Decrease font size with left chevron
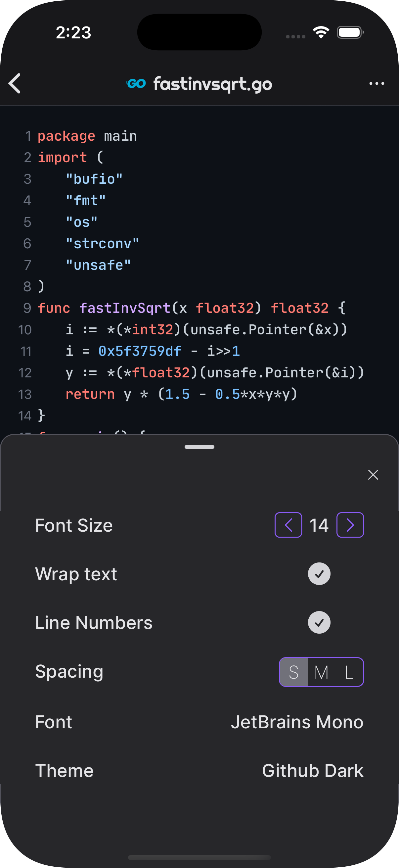This screenshot has width=399, height=868. (x=288, y=525)
